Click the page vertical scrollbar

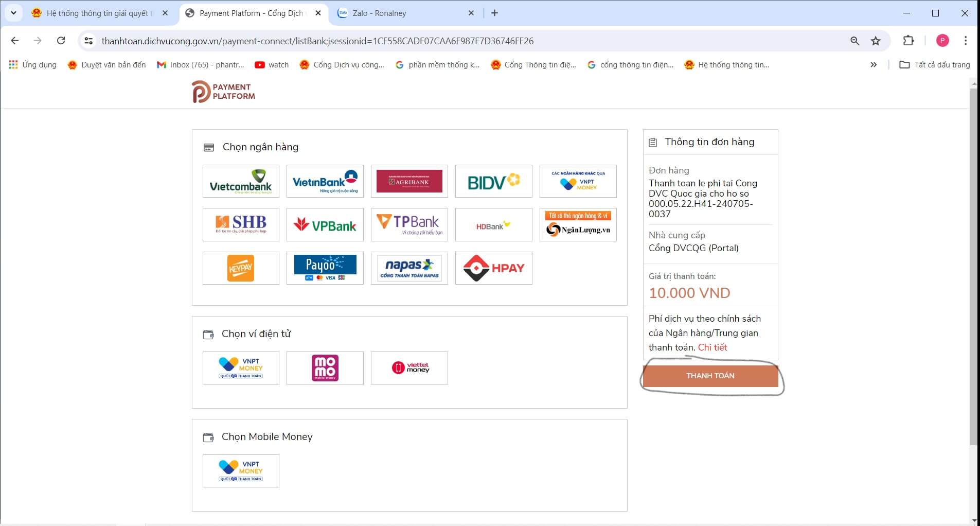click(973, 268)
